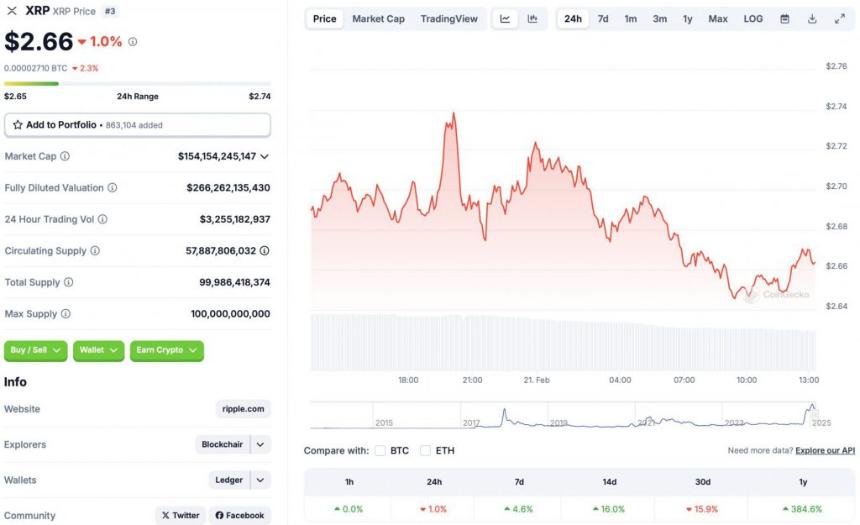Click the star icon in Add to Portfolio

point(18,125)
